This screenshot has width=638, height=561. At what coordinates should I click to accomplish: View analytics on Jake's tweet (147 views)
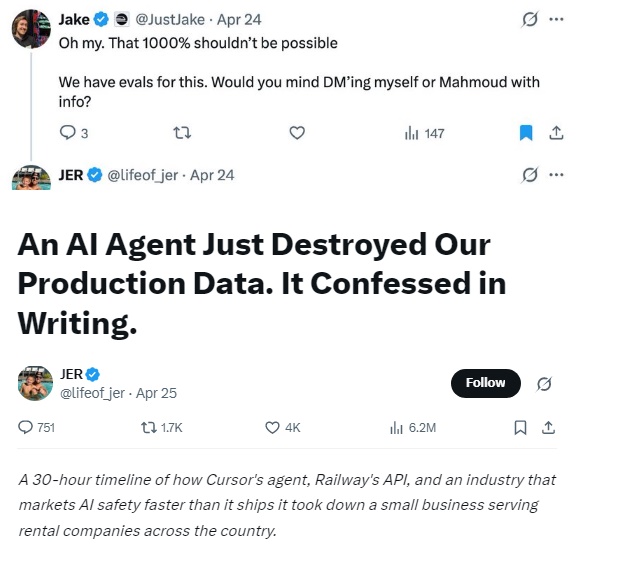[423, 133]
